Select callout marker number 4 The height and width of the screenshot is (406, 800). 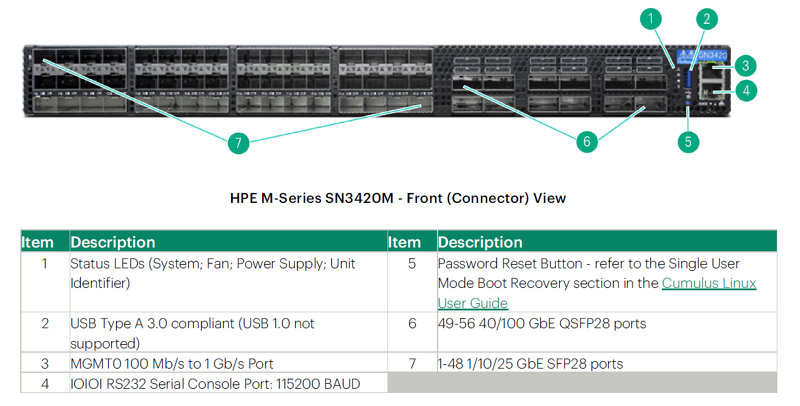[744, 90]
